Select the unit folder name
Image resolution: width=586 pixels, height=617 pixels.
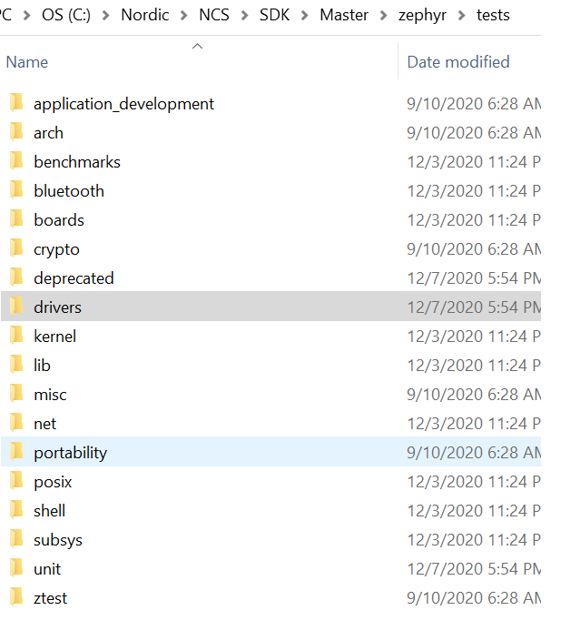click(47, 569)
